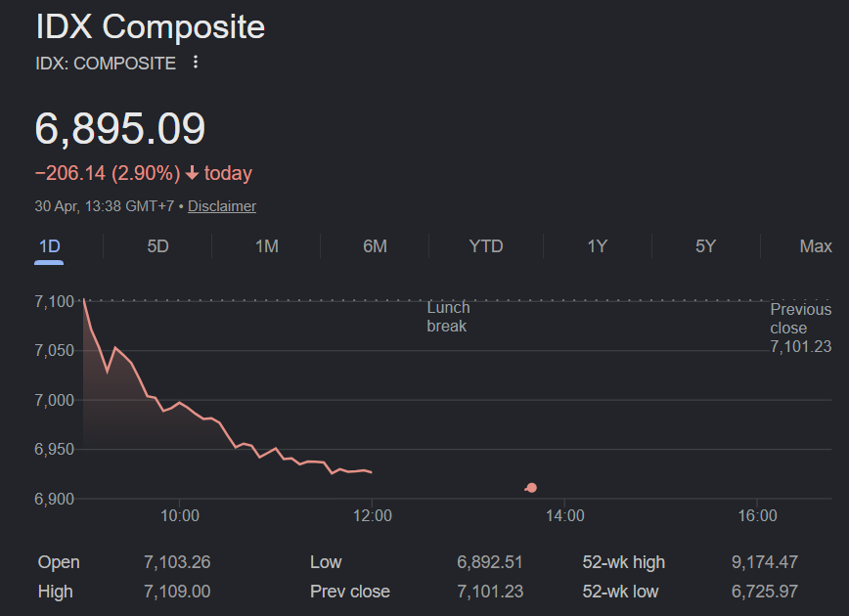Click the 10:00 time axis label

[180, 516]
